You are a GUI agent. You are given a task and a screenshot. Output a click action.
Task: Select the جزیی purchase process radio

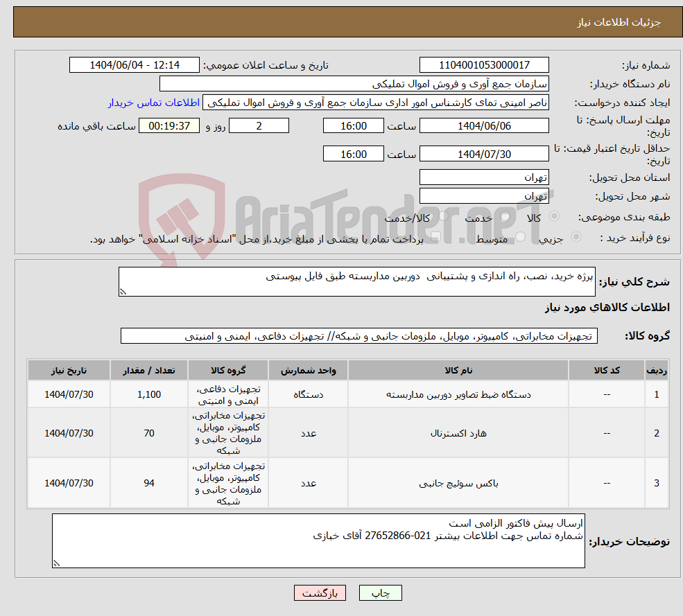pyautogui.click(x=576, y=236)
